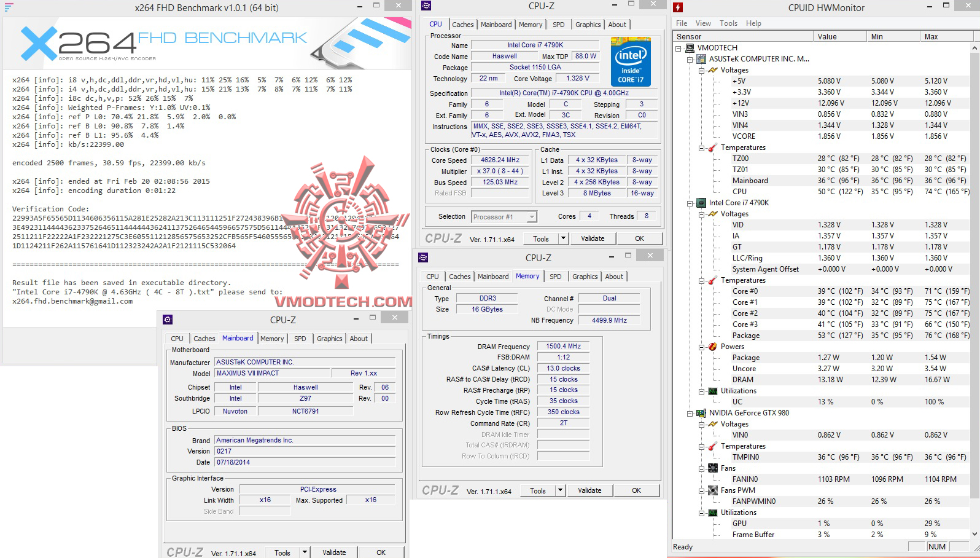Screen dimensions: 980x558
Task: Click the Powers icon in HWMonitor
Action: click(712, 347)
